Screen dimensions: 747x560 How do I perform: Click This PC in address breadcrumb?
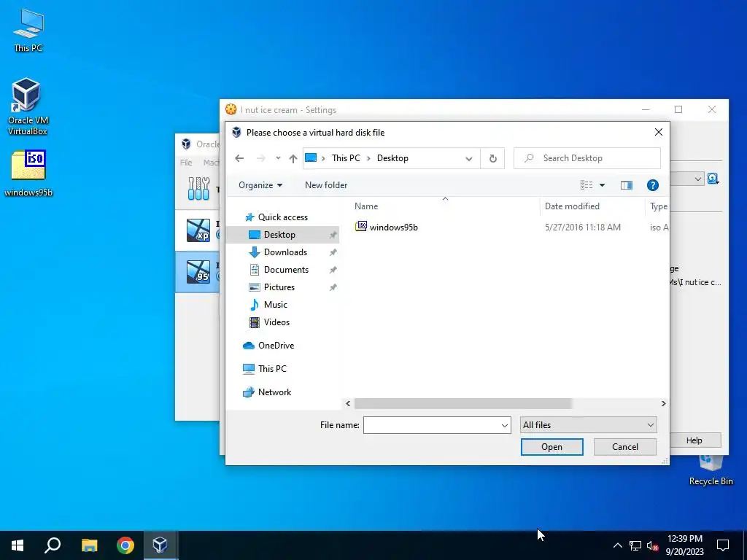pyautogui.click(x=346, y=158)
